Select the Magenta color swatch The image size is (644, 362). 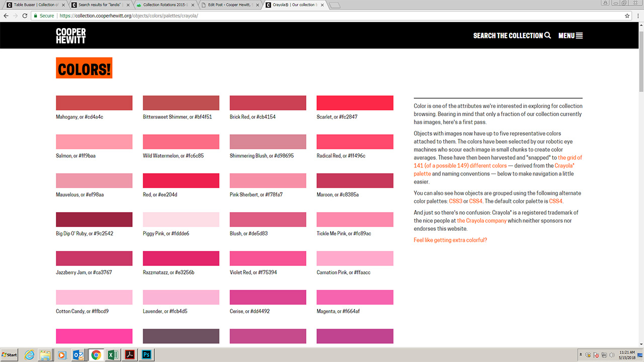click(355, 297)
